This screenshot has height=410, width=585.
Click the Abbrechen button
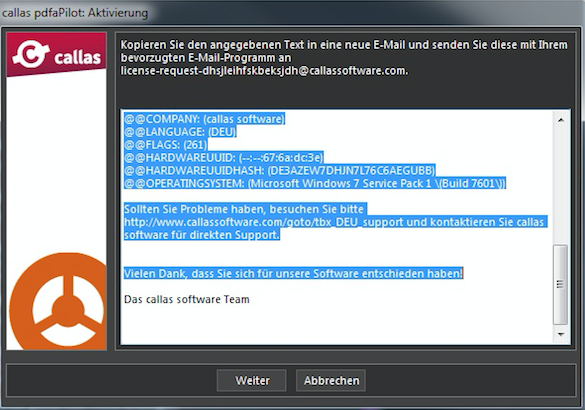(331, 381)
